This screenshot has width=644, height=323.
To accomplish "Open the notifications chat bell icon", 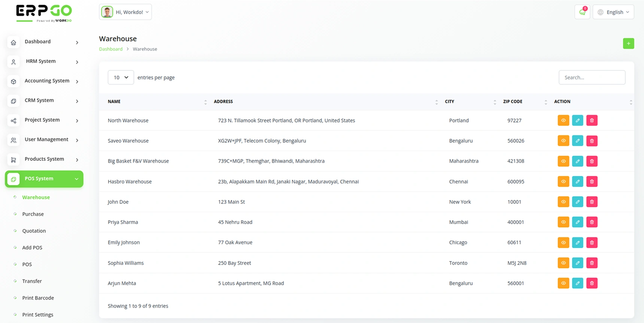I will pyautogui.click(x=582, y=12).
